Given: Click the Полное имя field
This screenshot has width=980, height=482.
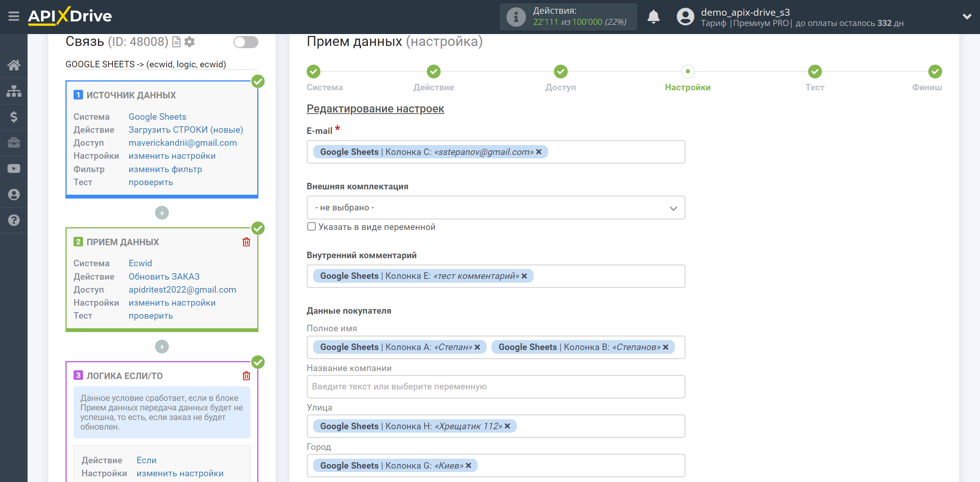Looking at the screenshot, I should 496,347.
